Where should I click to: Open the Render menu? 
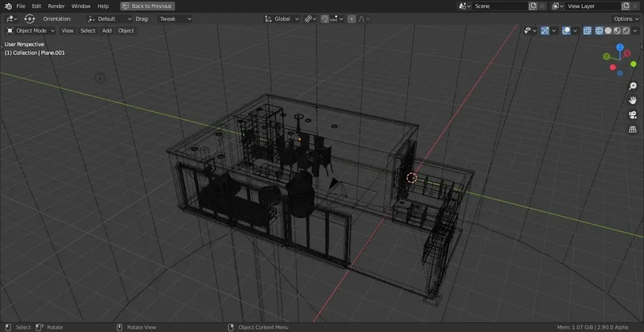click(x=56, y=6)
